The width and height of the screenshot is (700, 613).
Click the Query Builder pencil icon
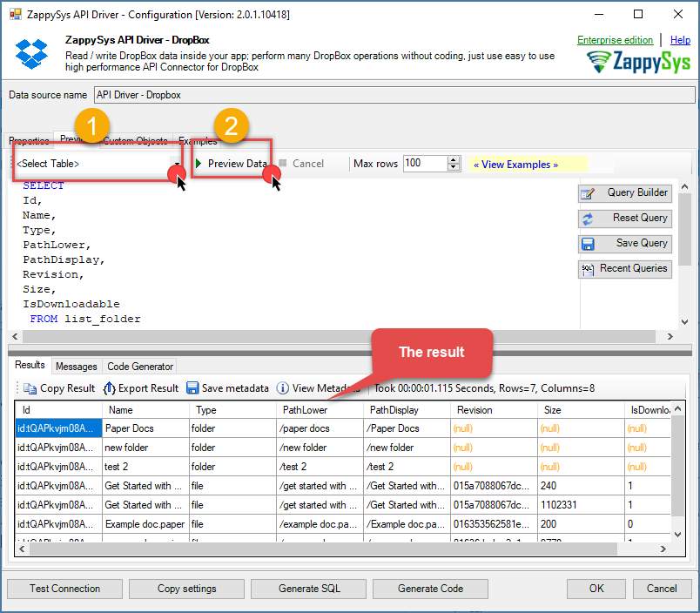[588, 194]
